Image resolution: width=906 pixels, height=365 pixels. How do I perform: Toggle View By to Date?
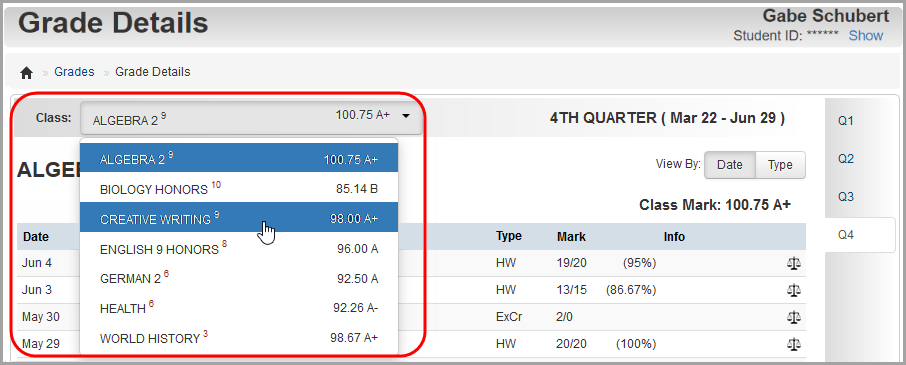click(x=730, y=165)
